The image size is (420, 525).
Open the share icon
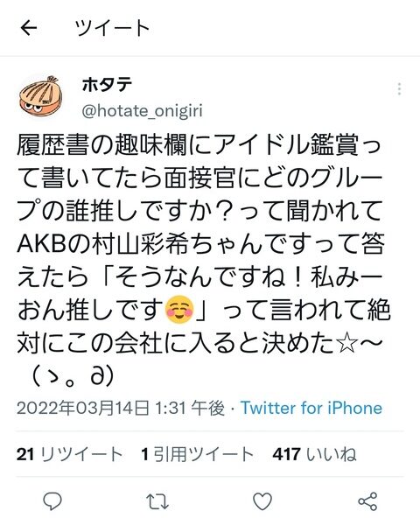[367, 501]
